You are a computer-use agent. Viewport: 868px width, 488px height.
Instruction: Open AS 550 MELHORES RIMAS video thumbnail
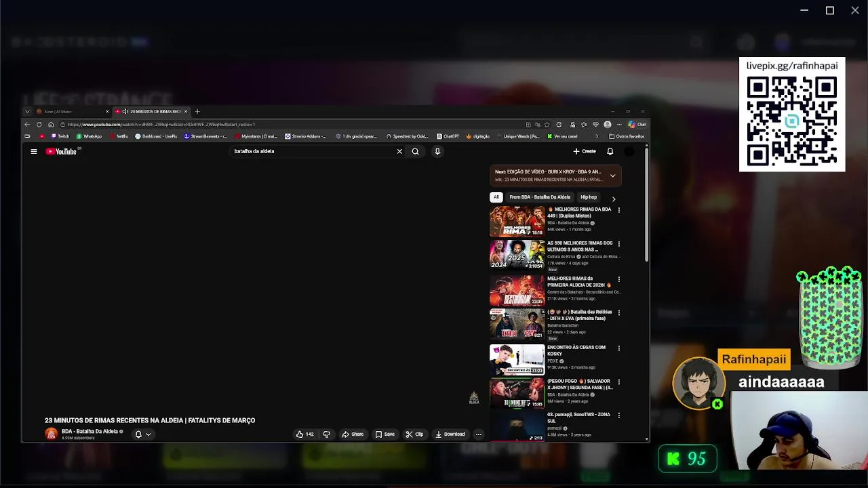point(517,255)
